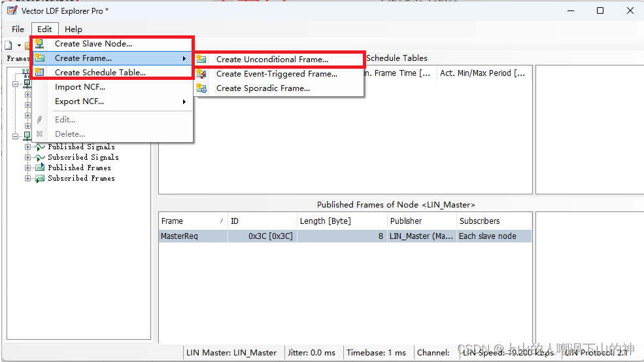The height and width of the screenshot is (362, 644).
Task: Select Create Event-Triggered Frame... option
Action: (x=279, y=73)
